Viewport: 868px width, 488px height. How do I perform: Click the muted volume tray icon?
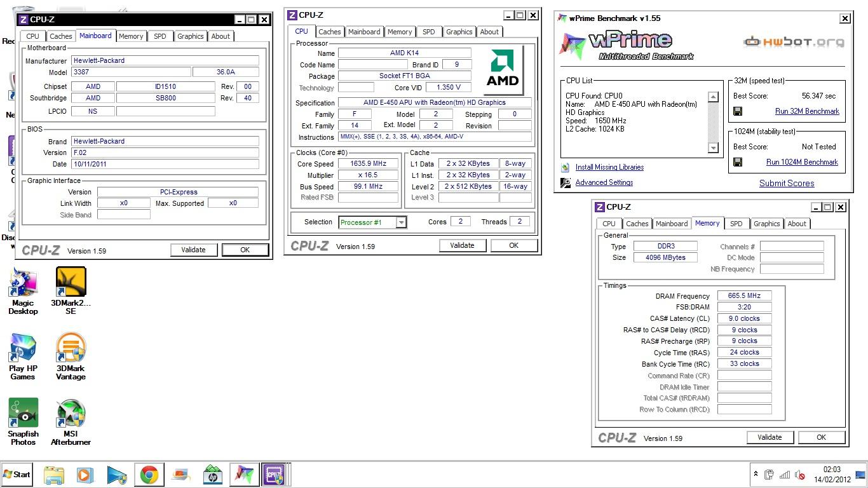click(800, 474)
